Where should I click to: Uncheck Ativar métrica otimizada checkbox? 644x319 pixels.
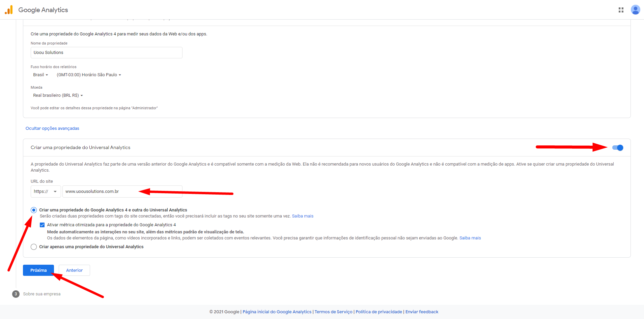tap(42, 225)
